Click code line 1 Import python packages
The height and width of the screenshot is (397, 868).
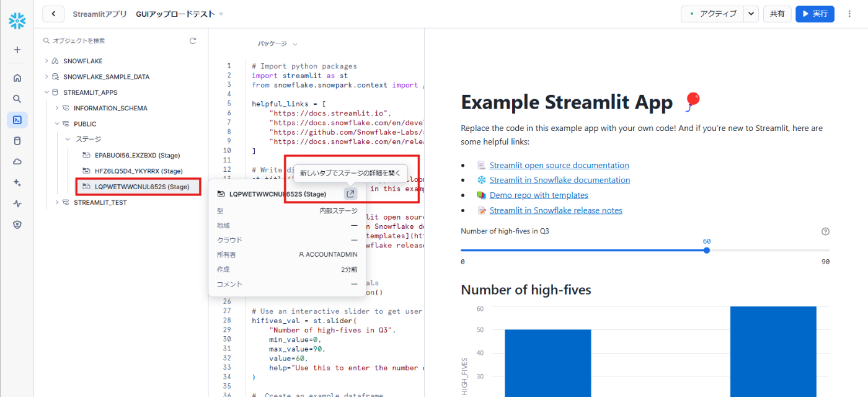[x=304, y=66]
